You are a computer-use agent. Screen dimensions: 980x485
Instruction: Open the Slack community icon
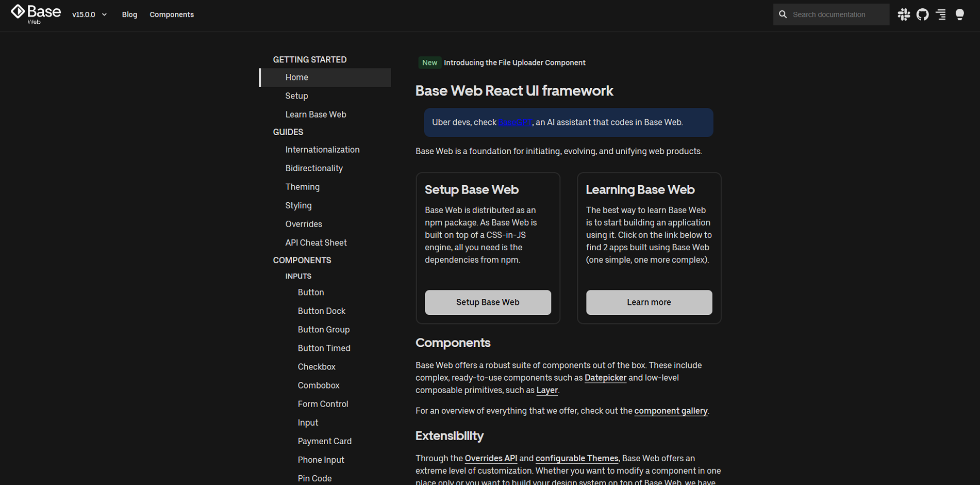click(904, 14)
